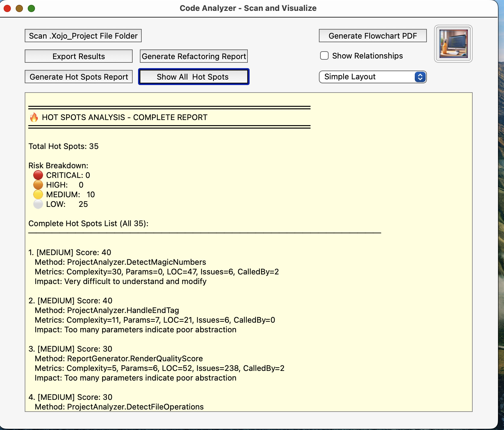Image resolution: width=504 pixels, height=430 pixels.
Task: Click the green zoom window button
Action: click(x=31, y=8)
